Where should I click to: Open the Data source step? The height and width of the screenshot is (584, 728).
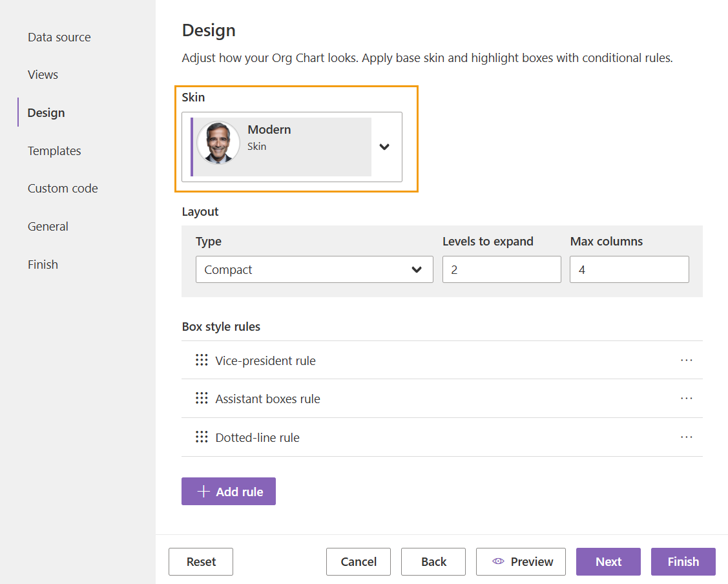point(59,37)
